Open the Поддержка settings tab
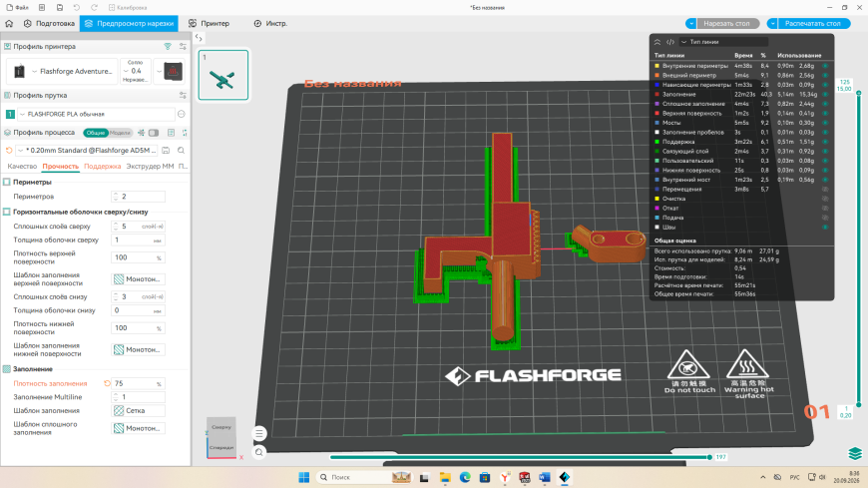Viewport: 868px width, 488px height. [103, 167]
